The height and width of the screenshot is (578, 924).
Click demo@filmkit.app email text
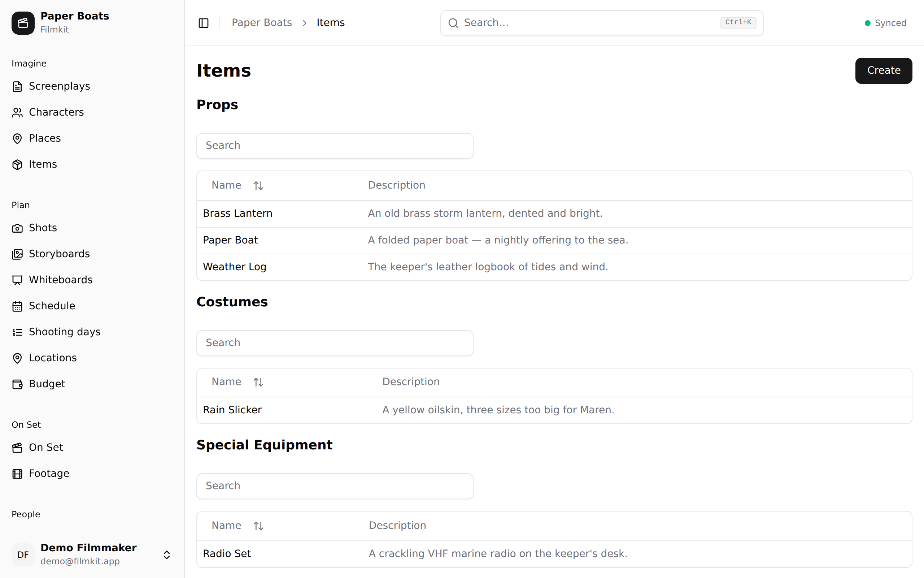pyautogui.click(x=80, y=561)
